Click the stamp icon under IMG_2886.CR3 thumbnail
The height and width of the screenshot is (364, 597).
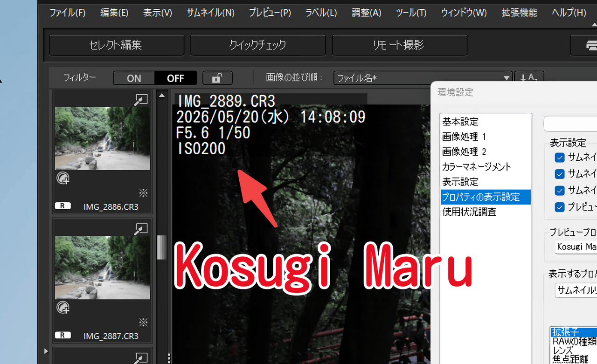click(x=62, y=178)
